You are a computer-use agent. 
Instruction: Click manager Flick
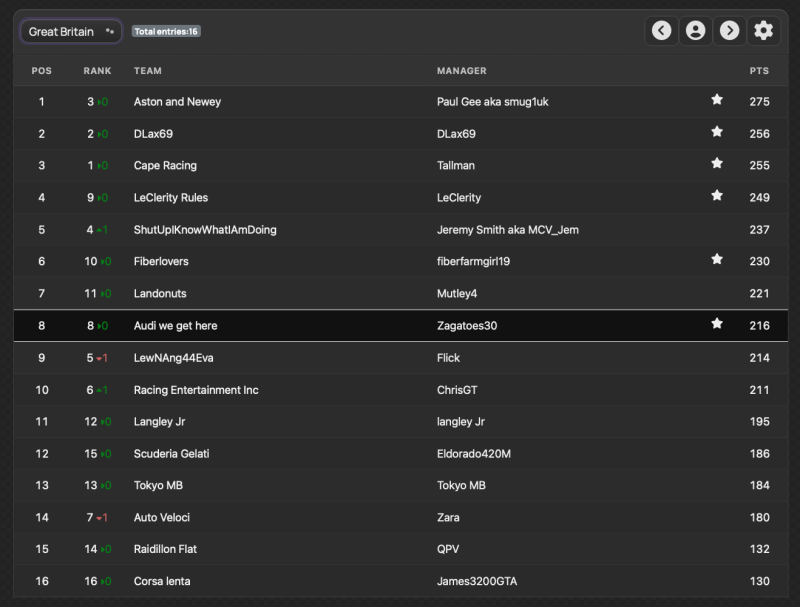[x=448, y=358]
